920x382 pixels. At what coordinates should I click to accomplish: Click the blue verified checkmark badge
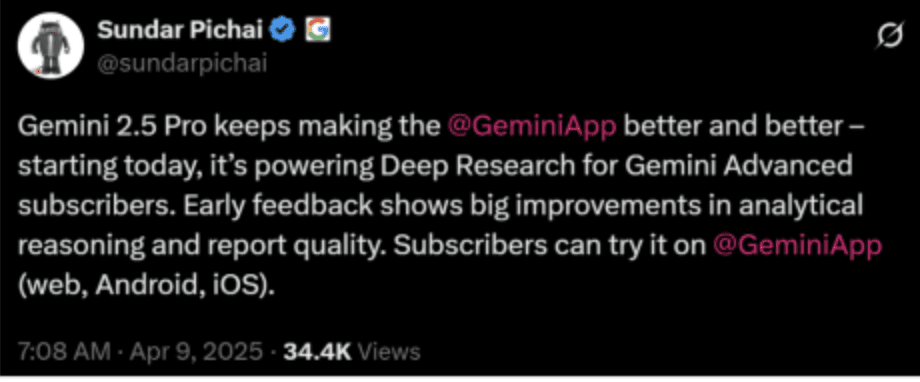click(282, 30)
